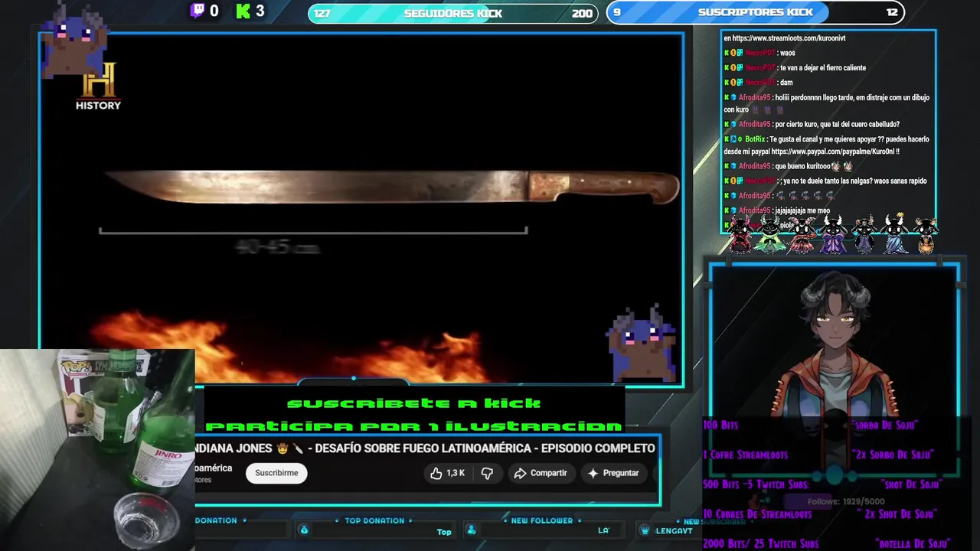Click the History channel logo watermark
980x551 pixels.
[98, 86]
